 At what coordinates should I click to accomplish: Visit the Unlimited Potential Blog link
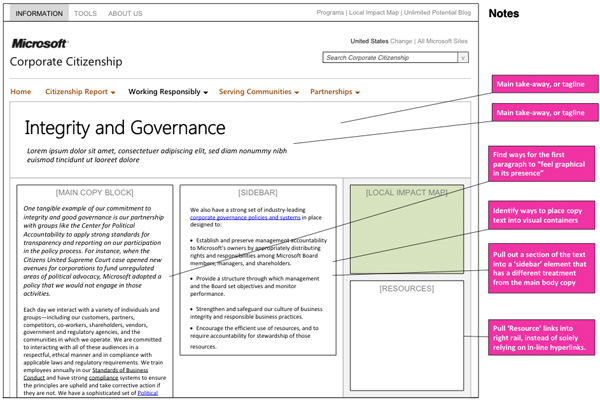(437, 13)
